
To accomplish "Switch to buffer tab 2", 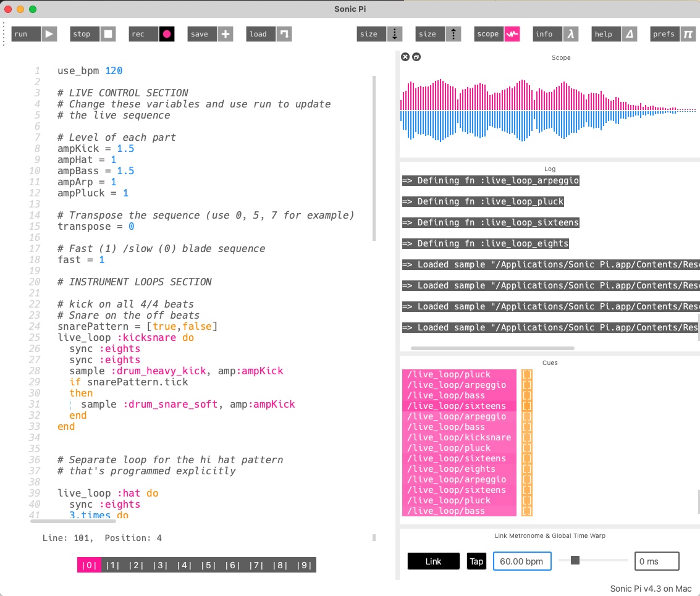I will click(137, 565).
